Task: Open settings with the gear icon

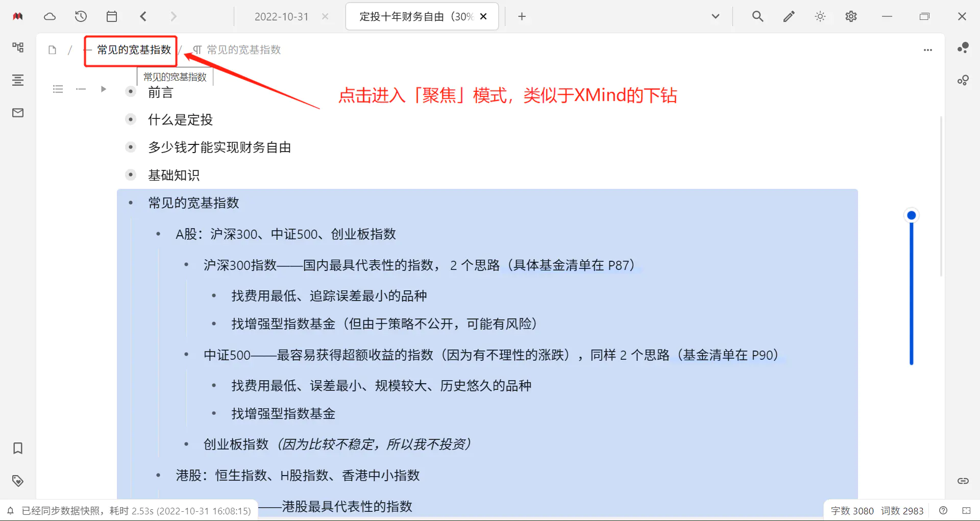Action: click(x=851, y=16)
